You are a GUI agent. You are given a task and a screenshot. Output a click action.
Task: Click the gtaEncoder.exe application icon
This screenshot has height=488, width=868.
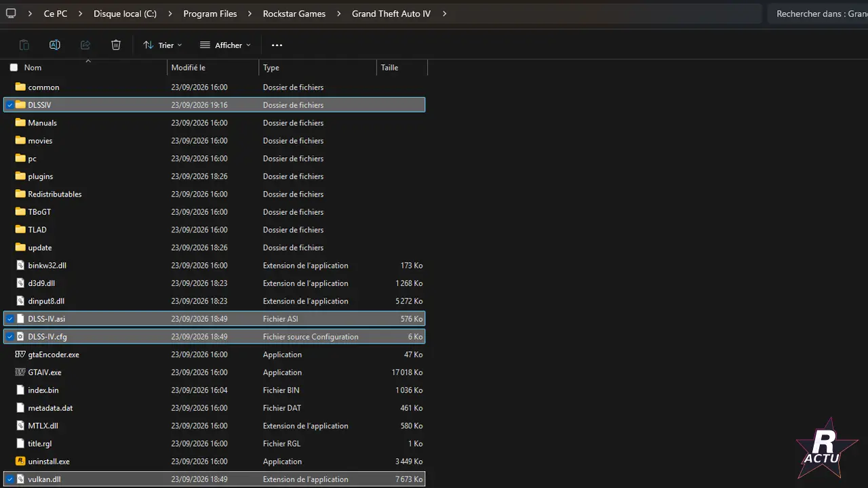20,354
